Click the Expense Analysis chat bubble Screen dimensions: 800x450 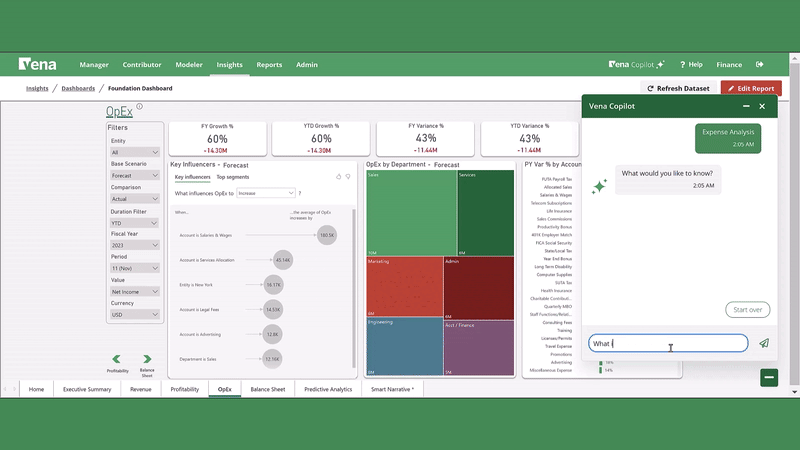tap(728, 138)
